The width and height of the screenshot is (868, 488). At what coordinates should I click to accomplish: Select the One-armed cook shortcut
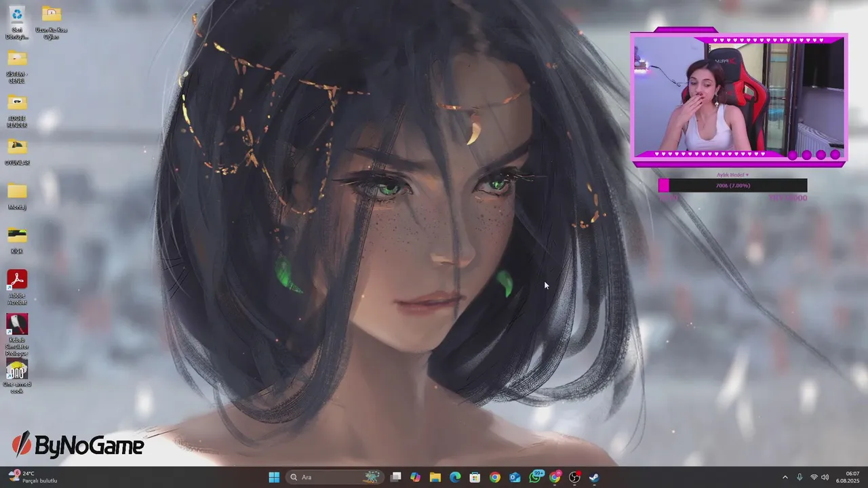(17, 377)
